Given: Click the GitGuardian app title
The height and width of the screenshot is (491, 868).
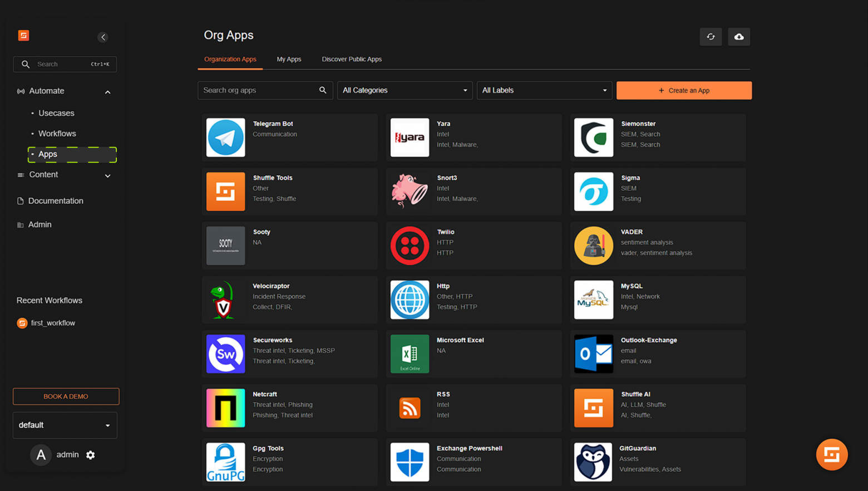Looking at the screenshot, I should point(638,448).
